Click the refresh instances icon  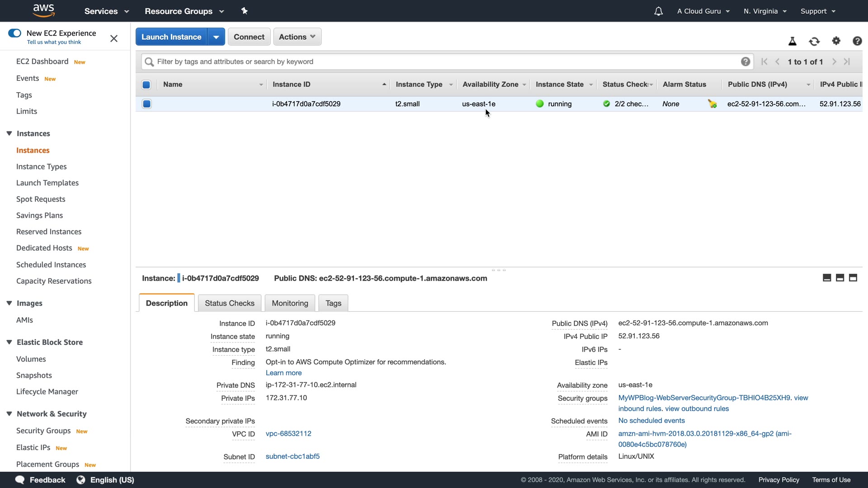tap(814, 42)
